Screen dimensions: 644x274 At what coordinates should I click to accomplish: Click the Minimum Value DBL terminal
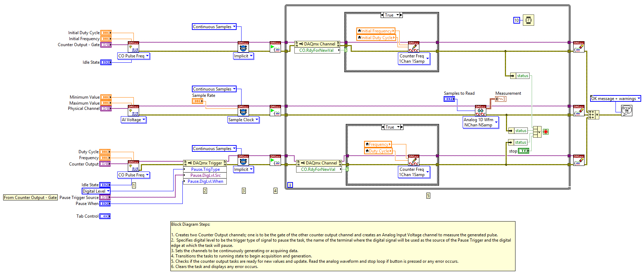(x=106, y=97)
